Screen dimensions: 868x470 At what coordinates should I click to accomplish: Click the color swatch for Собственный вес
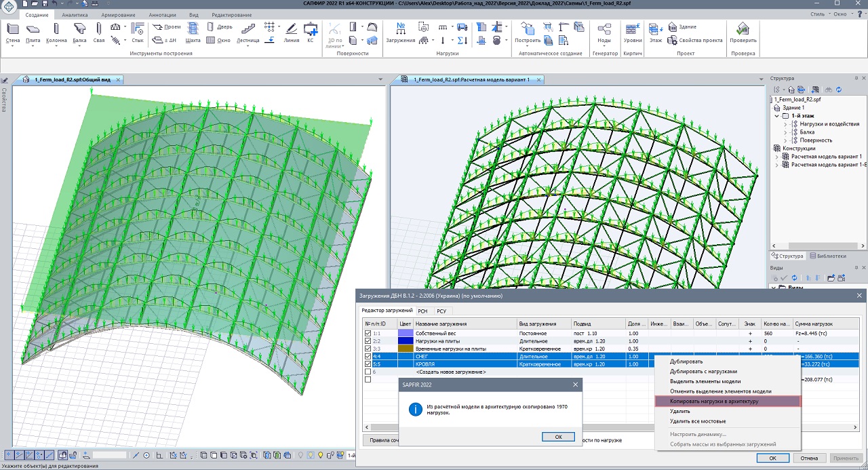pos(406,334)
